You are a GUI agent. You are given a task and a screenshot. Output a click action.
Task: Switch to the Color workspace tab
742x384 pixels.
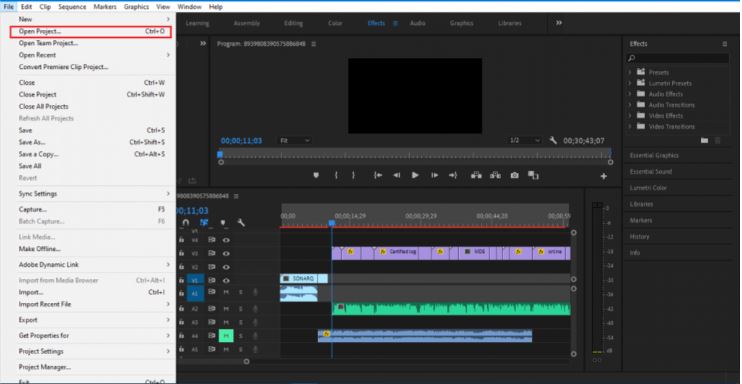coord(335,23)
